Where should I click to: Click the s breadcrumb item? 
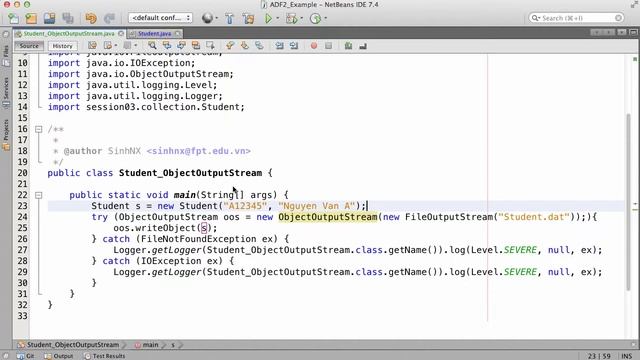click(x=173, y=345)
